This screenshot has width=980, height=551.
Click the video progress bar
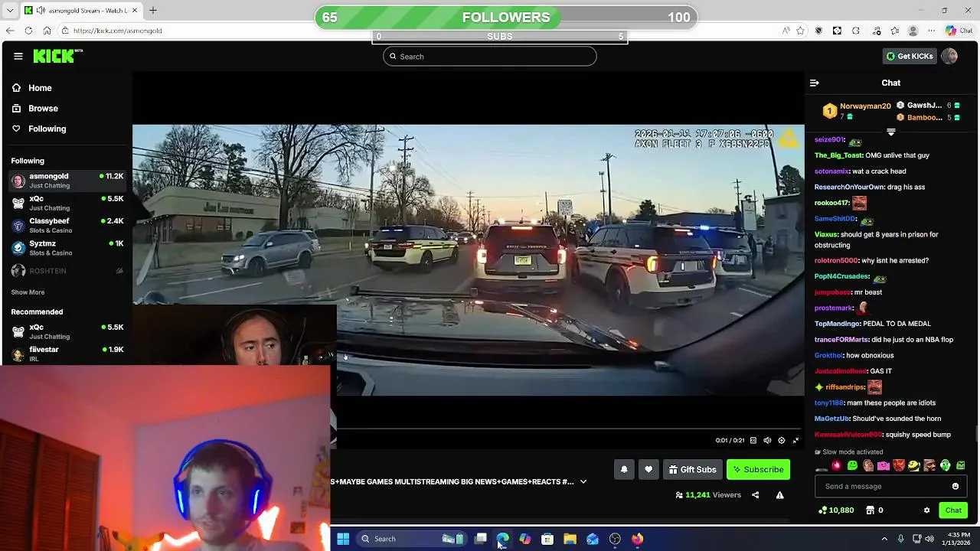pyautogui.click(x=570, y=429)
